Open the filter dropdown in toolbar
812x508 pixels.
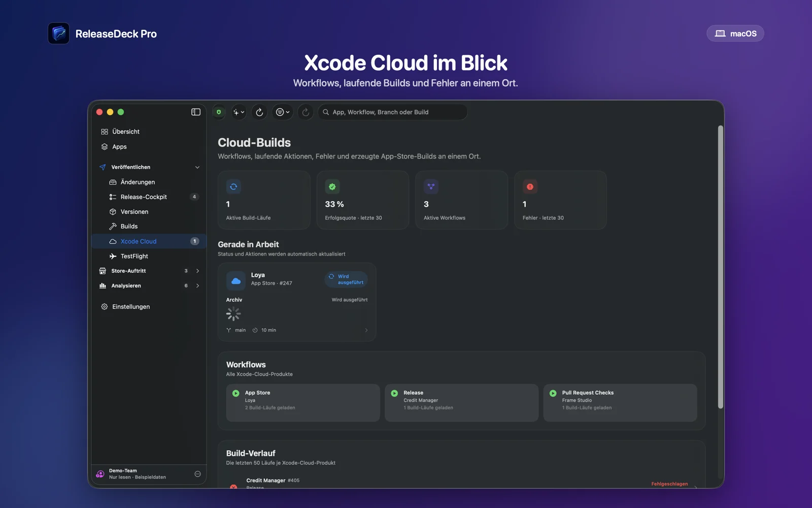(283, 112)
